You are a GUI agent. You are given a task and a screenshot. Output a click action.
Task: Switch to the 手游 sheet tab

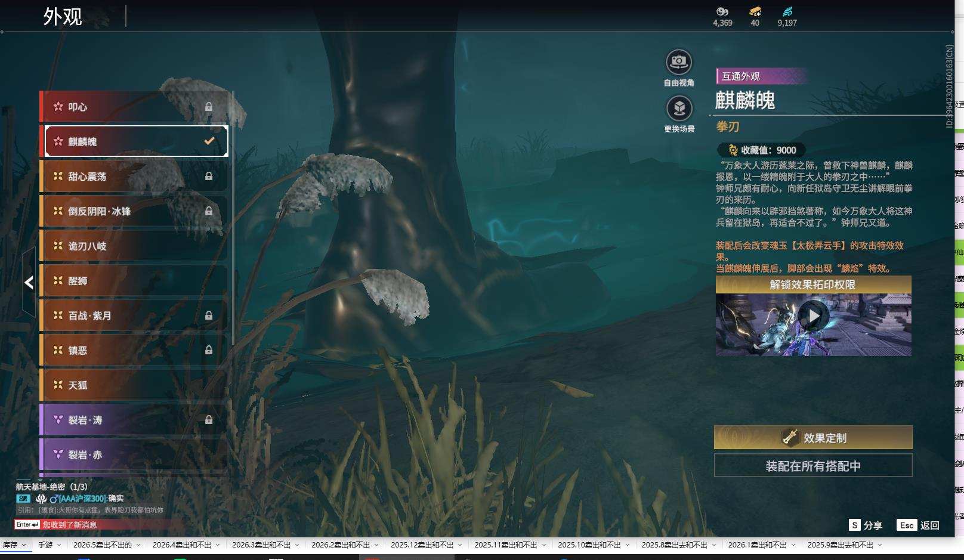[x=45, y=545]
